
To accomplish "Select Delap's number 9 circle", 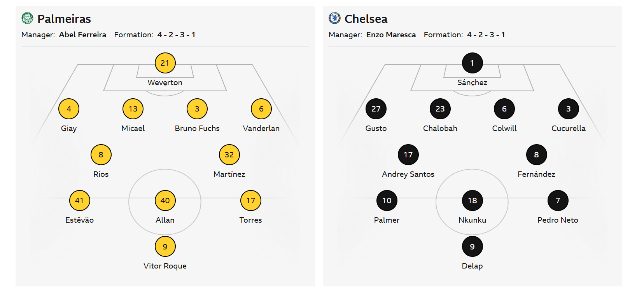I will click(x=472, y=246).
